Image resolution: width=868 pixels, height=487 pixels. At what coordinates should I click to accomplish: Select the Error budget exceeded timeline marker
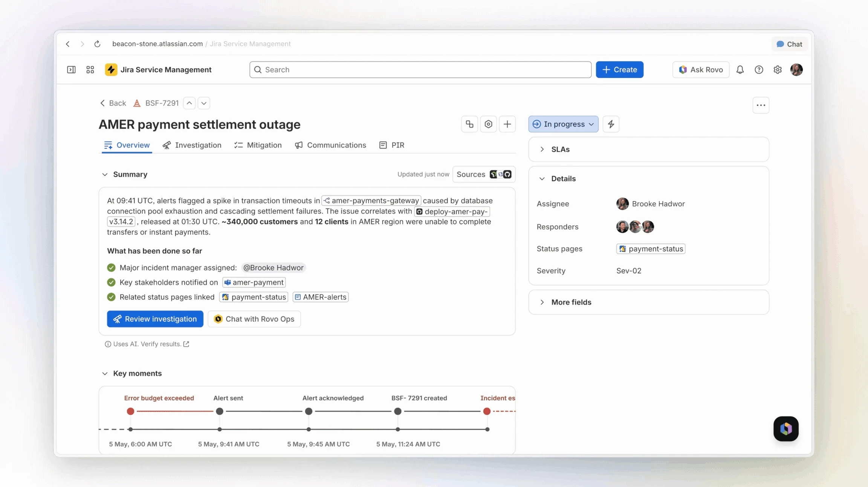(x=130, y=411)
